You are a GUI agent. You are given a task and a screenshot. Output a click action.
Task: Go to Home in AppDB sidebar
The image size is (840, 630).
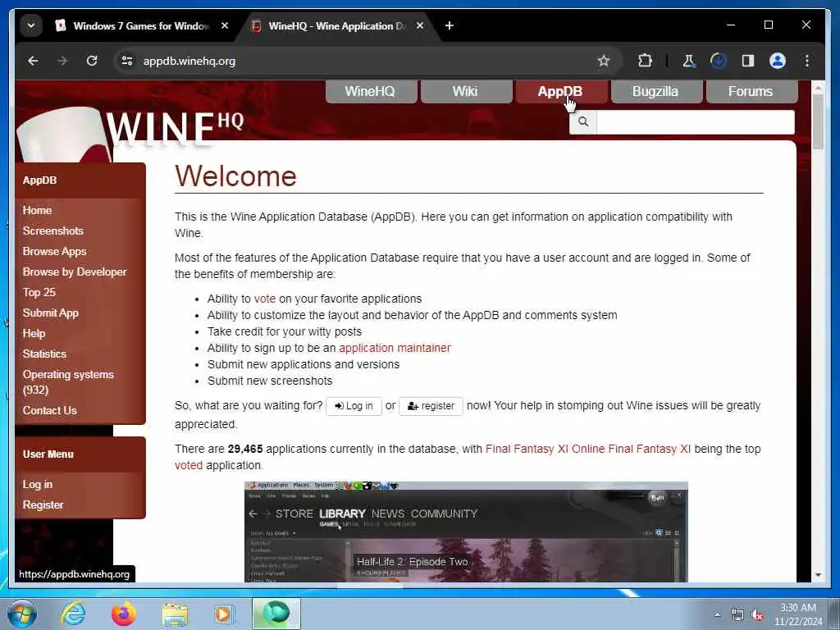pos(37,211)
